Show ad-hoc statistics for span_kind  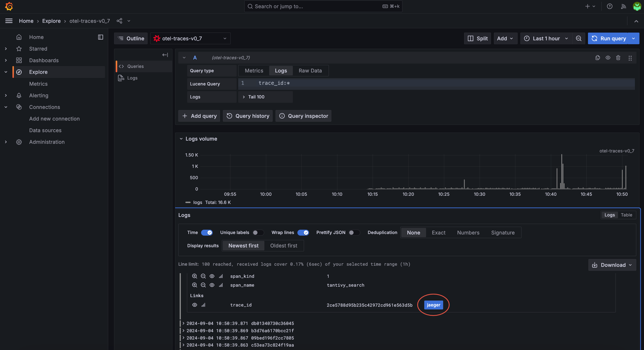pos(221,276)
